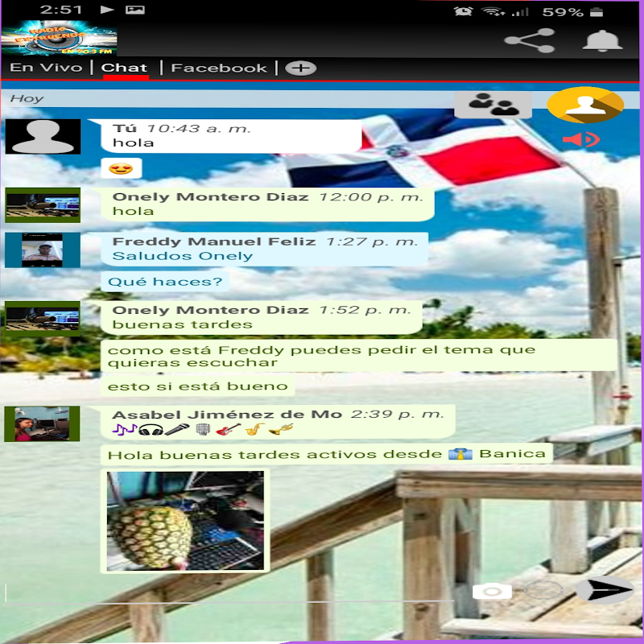The width and height of the screenshot is (644, 644).
Task: Open Freddy Manuel Feliz profile picture
Action: tap(43, 250)
